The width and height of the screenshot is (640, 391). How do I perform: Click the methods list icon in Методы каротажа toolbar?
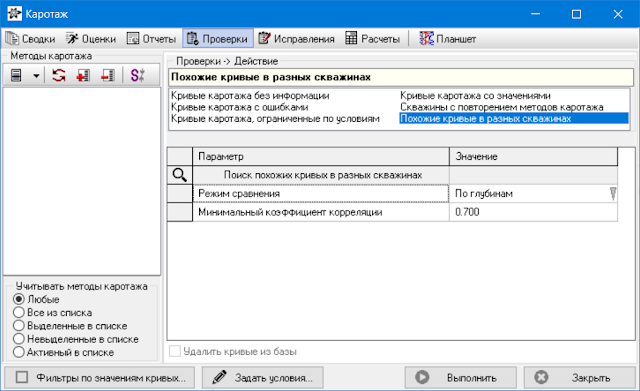(x=16, y=76)
